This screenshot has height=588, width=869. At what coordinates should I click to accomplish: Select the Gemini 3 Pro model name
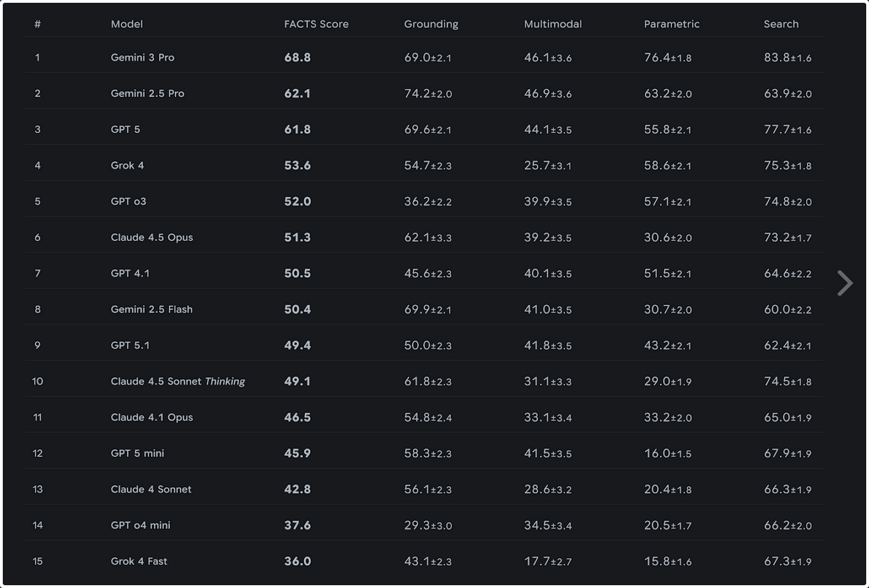142,57
